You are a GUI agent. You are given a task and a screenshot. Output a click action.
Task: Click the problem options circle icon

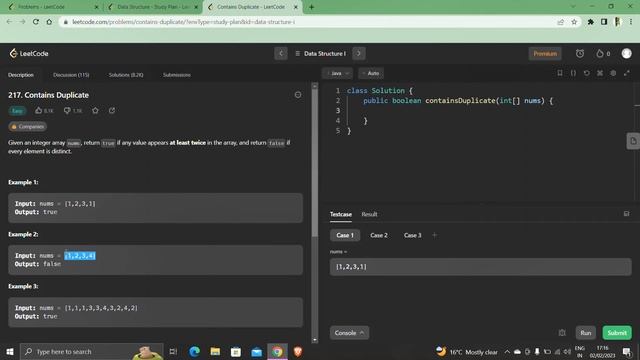click(298, 95)
